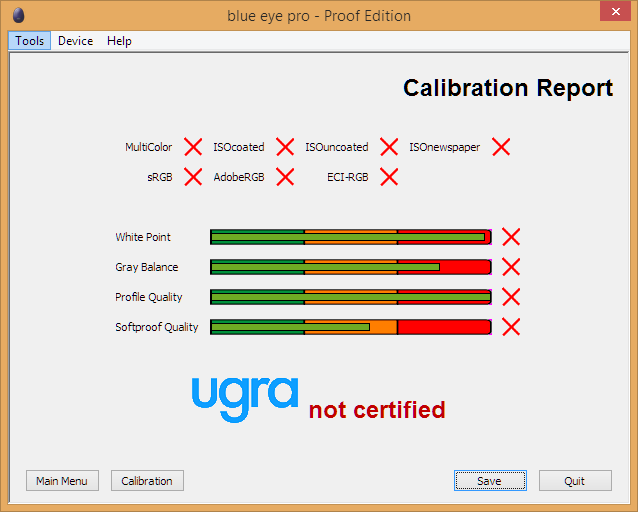
Task: Save the calibration report
Action: [x=490, y=481]
